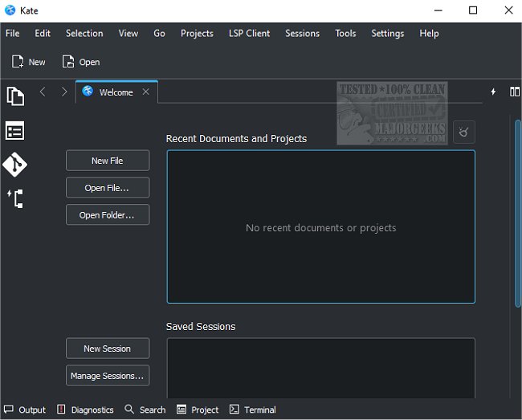This screenshot has height=420, width=522.
Task: Close the Welcome tab
Action: 145,92
